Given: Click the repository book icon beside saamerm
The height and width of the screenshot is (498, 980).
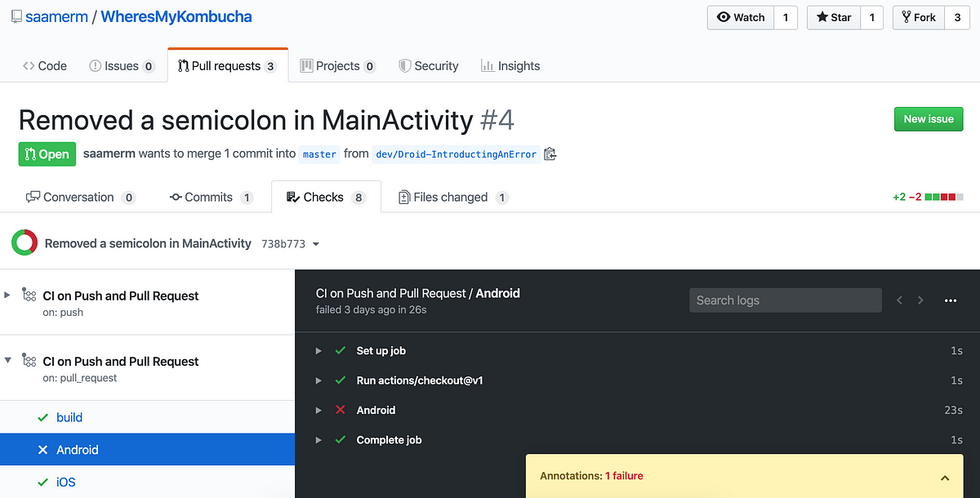Looking at the screenshot, I should 16,16.
